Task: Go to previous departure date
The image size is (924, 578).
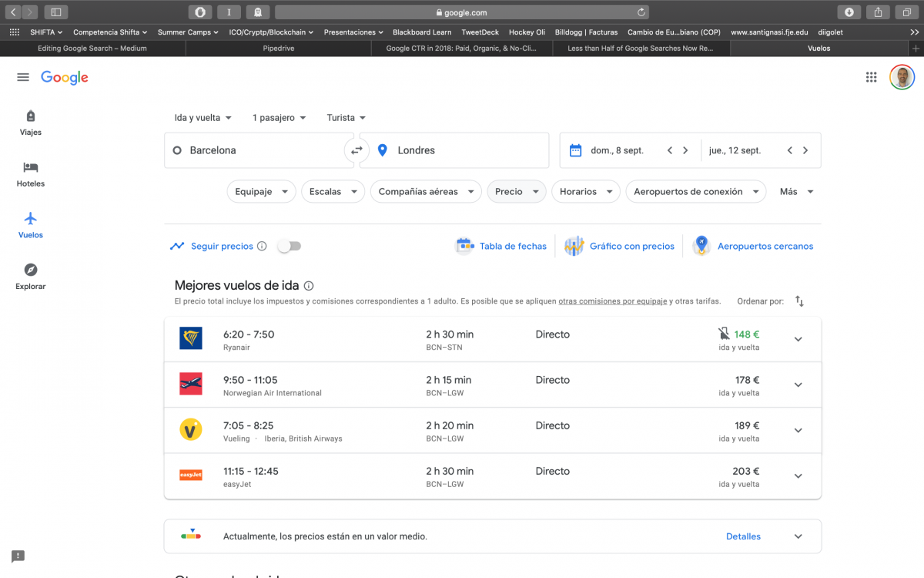Action: (670, 150)
